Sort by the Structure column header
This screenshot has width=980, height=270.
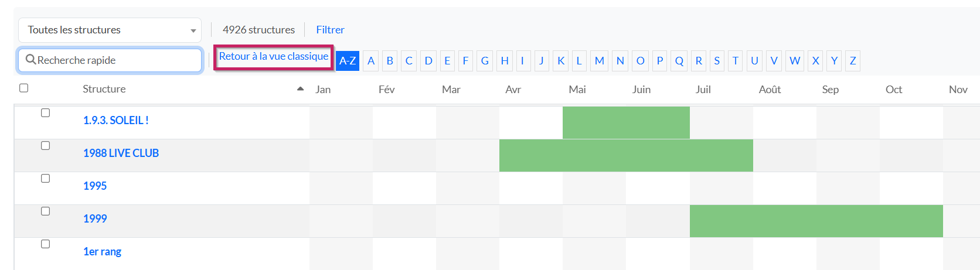tap(104, 89)
